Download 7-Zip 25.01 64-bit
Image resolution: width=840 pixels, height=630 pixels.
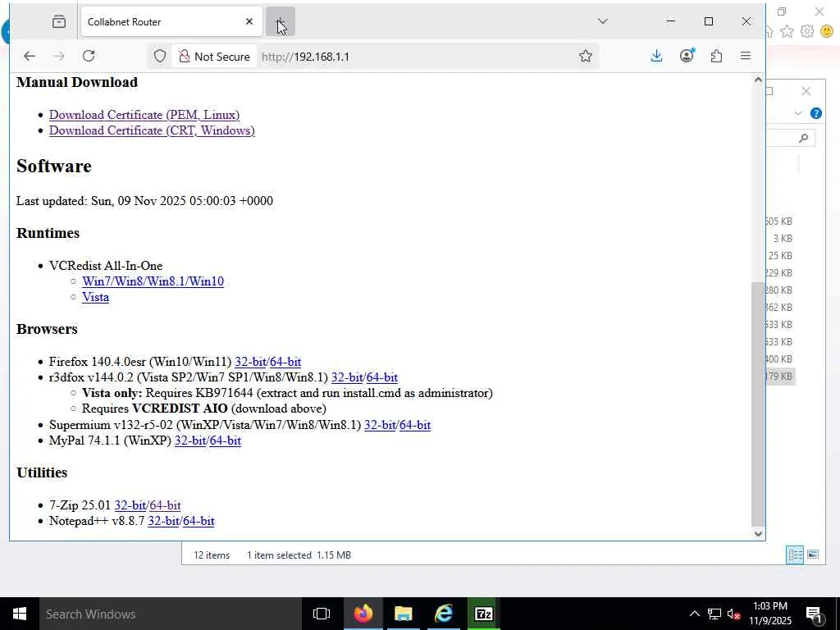click(x=165, y=505)
